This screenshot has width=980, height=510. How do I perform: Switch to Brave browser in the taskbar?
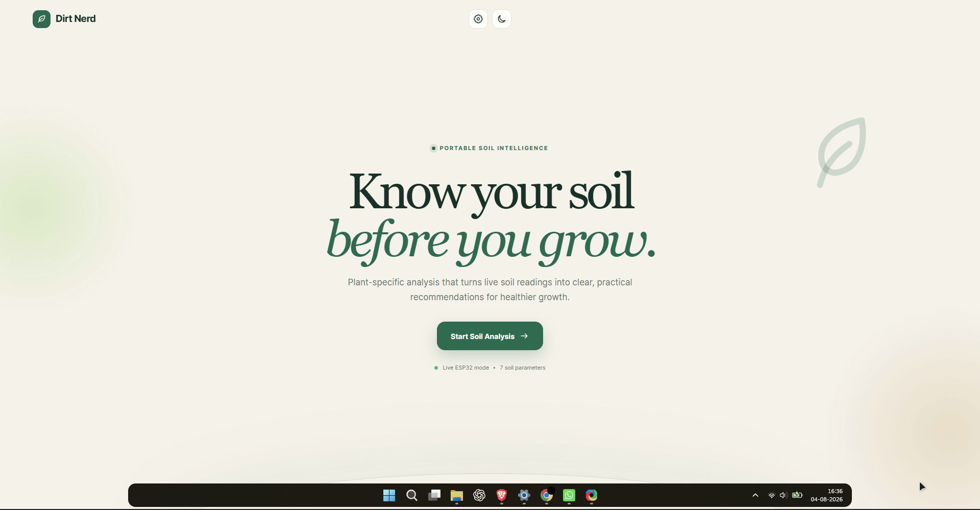click(502, 495)
